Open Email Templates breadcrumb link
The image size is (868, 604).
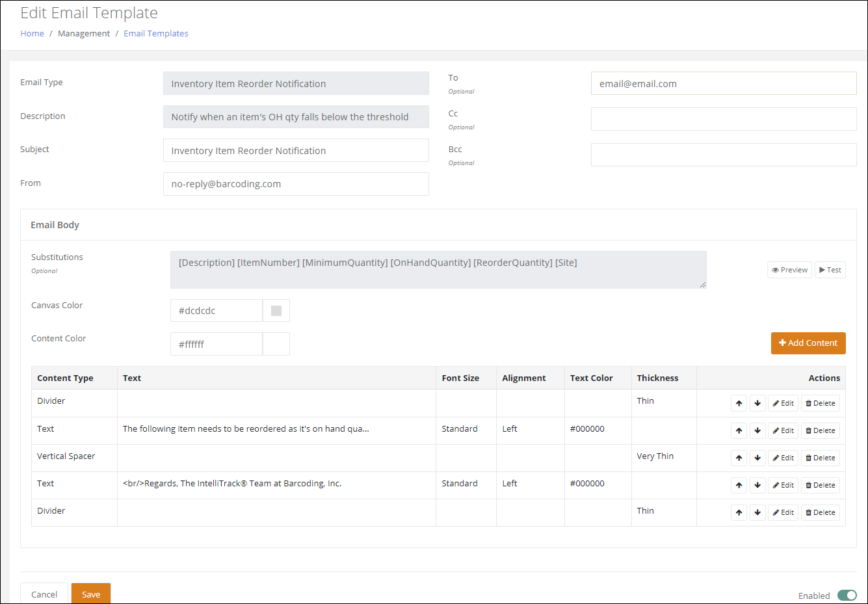pyautogui.click(x=156, y=33)
